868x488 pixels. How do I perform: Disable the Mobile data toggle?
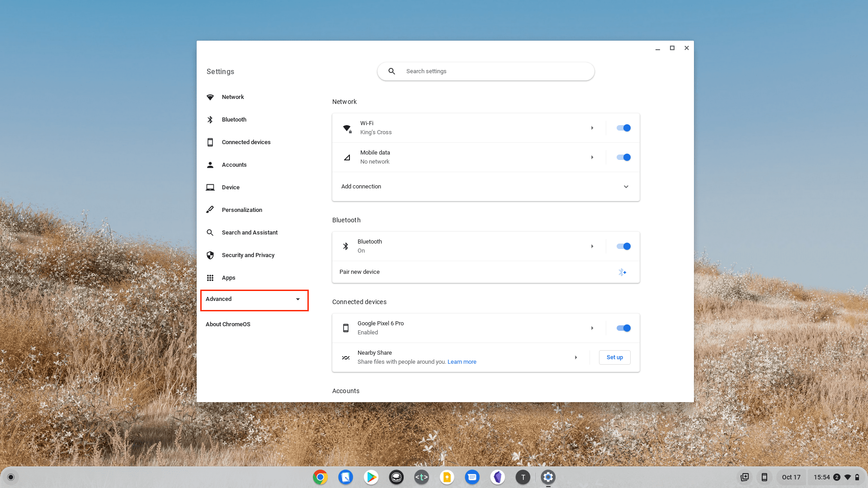coord(623,157)
